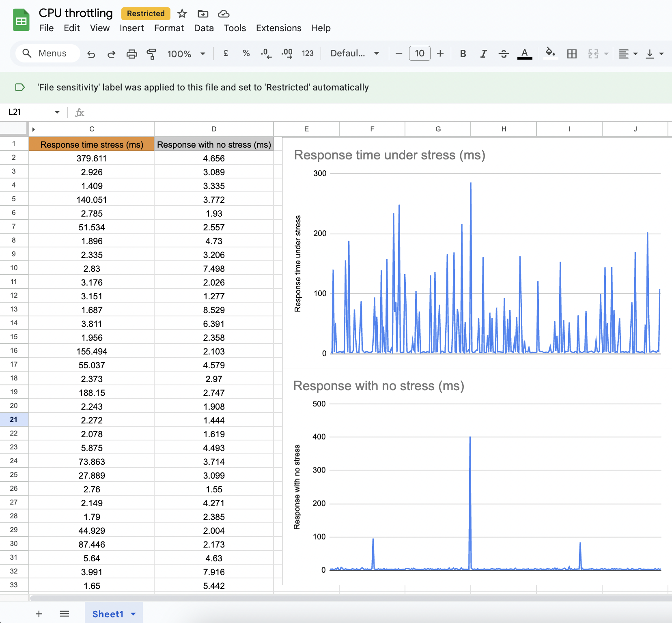Star the CPU throttling spreadsheet
The image size is (672, 623).
pyautogui.click(x=182, y=13)
